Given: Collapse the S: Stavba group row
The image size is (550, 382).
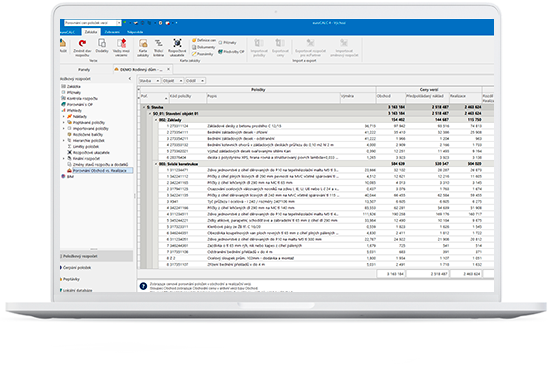Looking at the screenshot, I should pos(144,107).
